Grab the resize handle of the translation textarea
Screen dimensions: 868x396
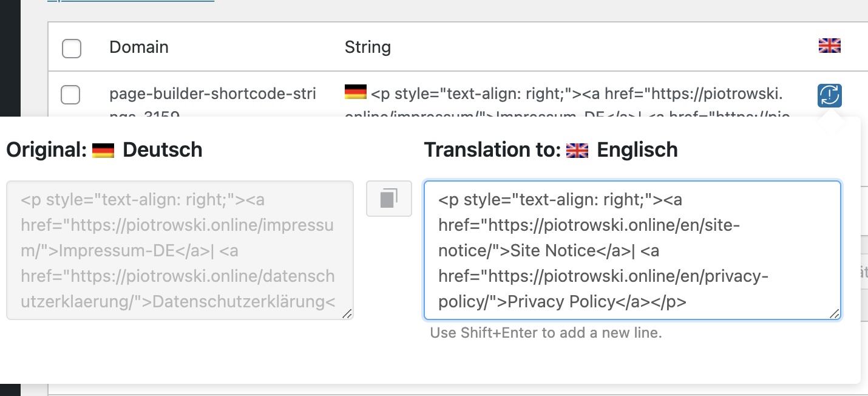(835, 313)
